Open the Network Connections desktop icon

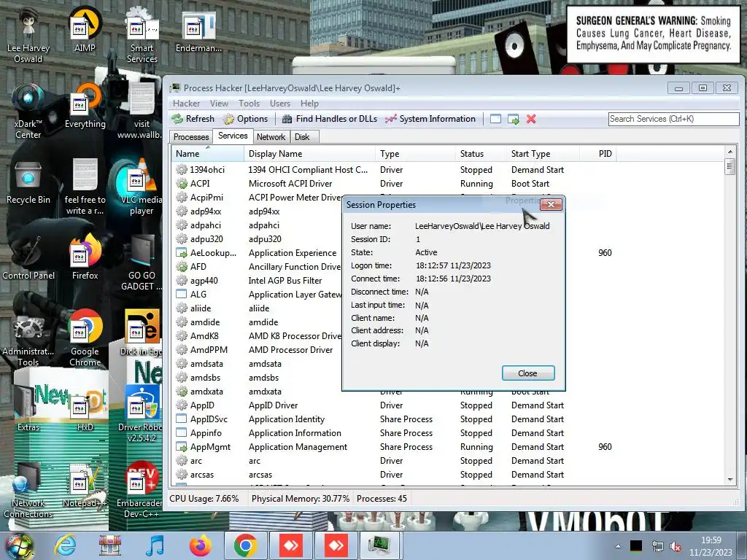[28, 490]
